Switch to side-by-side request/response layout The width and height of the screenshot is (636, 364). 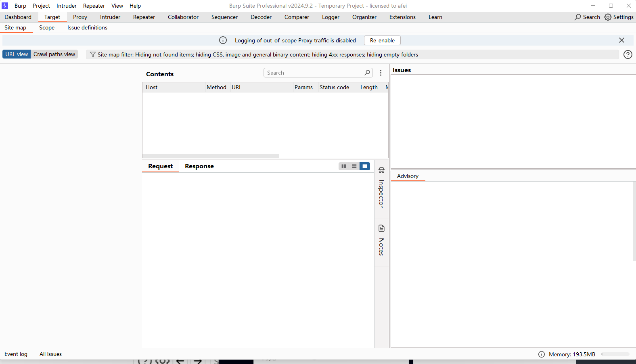coord(344,166)
